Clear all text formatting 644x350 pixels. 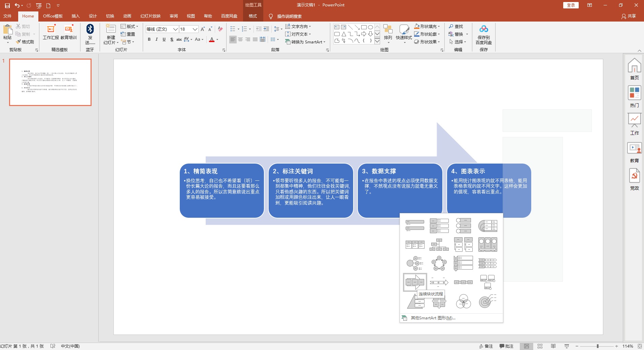pos(220,29)
